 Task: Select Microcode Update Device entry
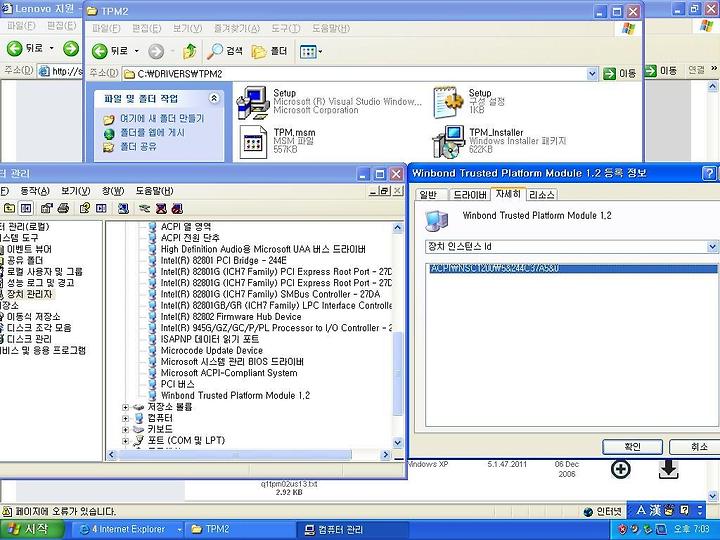211,350
